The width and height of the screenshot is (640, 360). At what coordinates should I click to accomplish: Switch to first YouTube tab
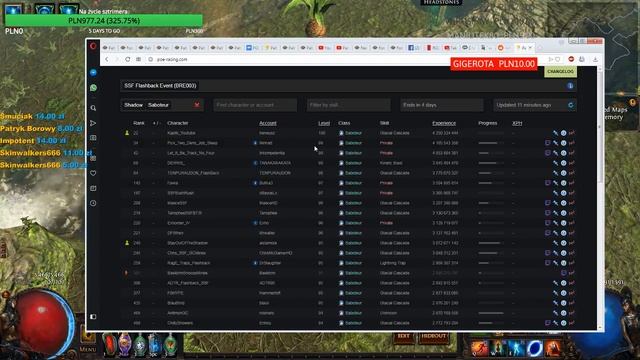pyautogui.click(x=324, y=48)
